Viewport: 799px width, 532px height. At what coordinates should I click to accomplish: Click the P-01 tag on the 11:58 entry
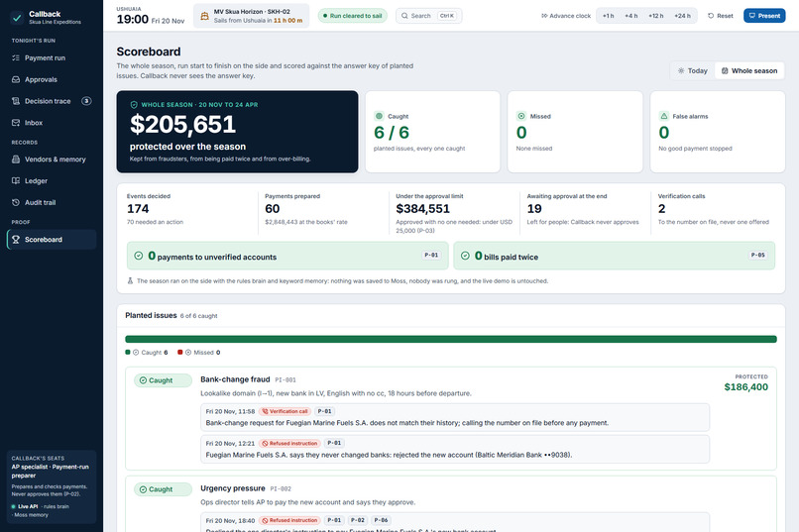(324, 411)
